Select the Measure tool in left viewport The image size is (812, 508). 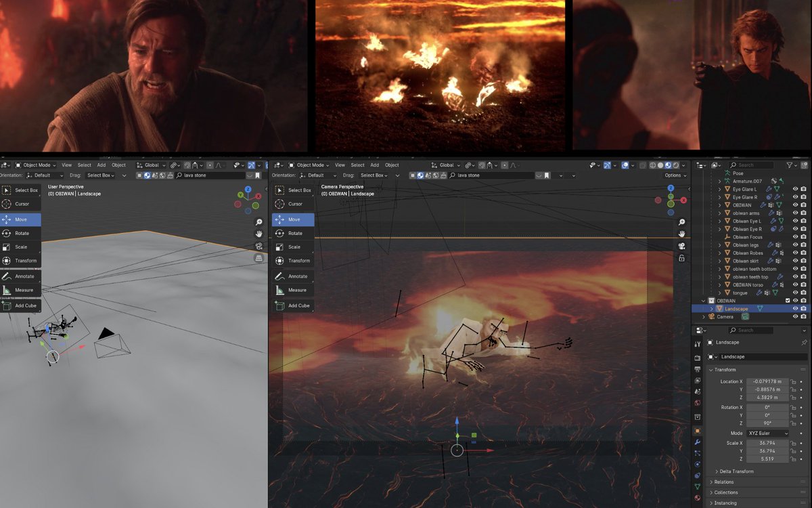coord(20,290)
